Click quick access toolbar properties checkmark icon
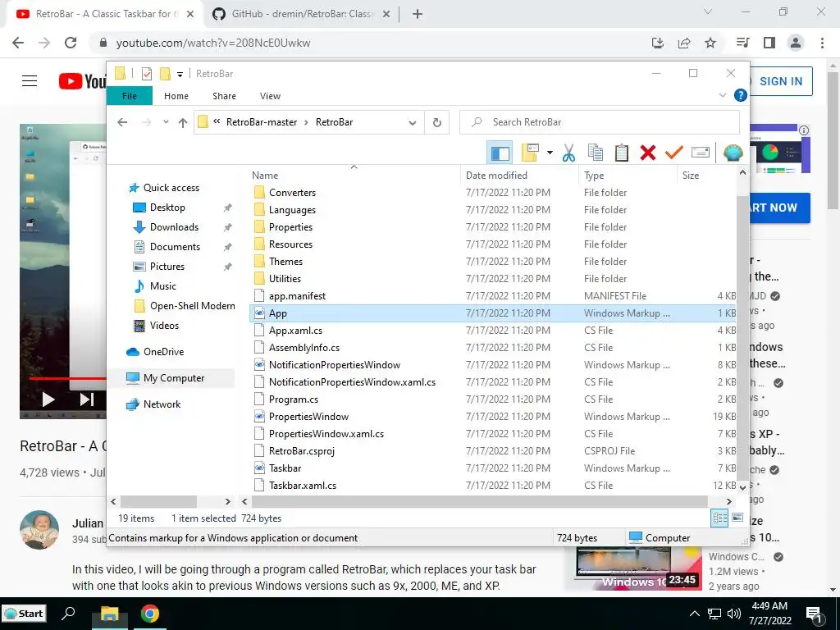Viewport: 840px width, 630px height. (x=147, y=74)
